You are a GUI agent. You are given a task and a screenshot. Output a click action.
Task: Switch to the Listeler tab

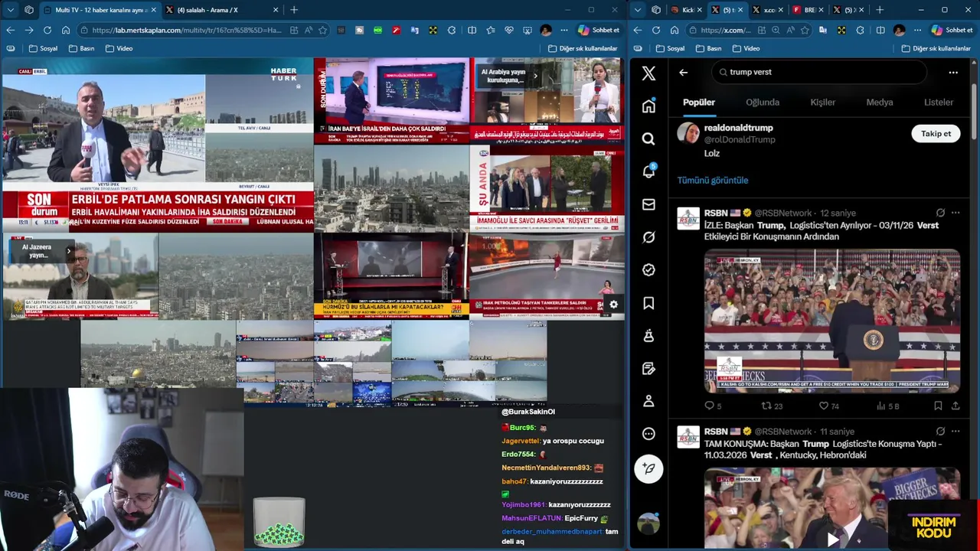click(x=939, y=103)
